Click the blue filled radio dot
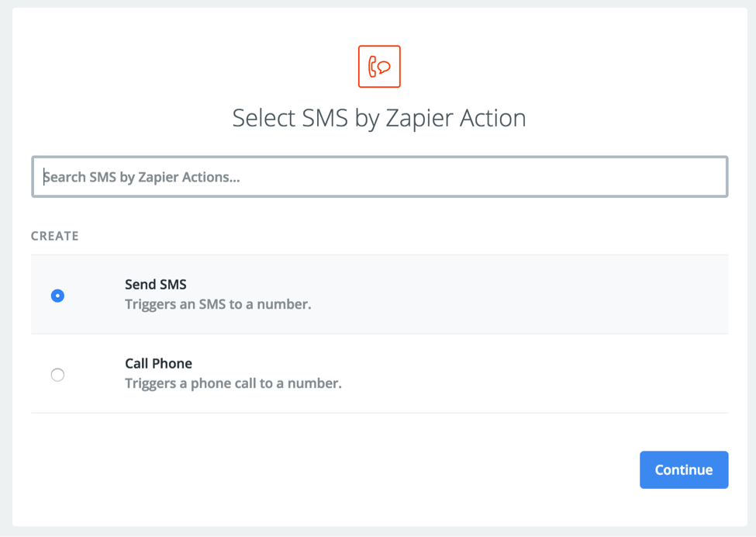756x537 pixels. pos(57,296)
